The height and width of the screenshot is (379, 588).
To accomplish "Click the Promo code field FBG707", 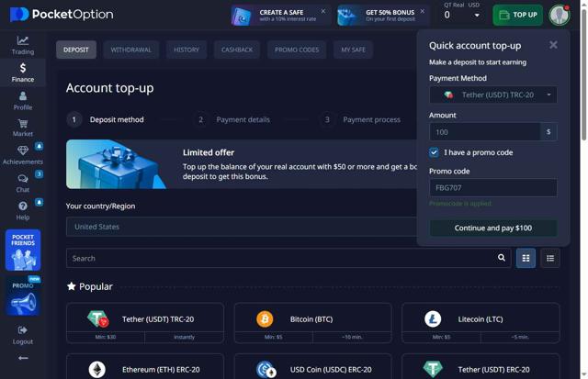I will (x=492, y=187).
